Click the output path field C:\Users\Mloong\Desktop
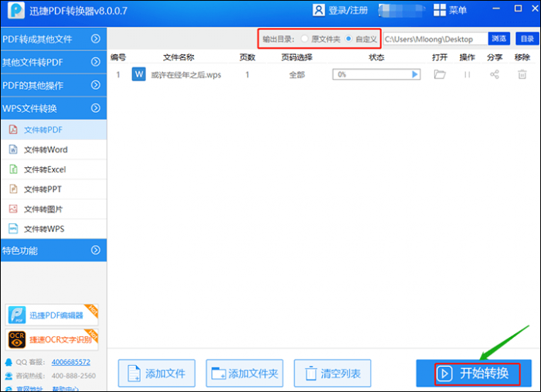541x392 pixels. [435, 39]
